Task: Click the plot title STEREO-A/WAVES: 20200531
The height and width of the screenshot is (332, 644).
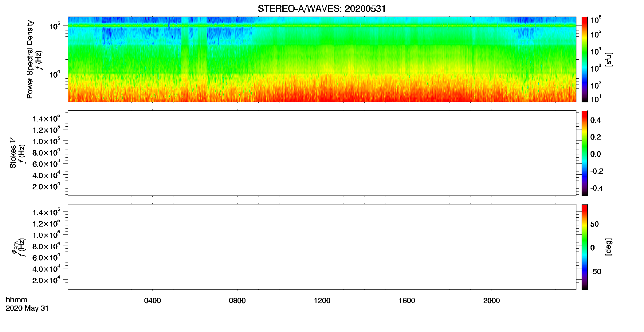Action: point(322,9)
